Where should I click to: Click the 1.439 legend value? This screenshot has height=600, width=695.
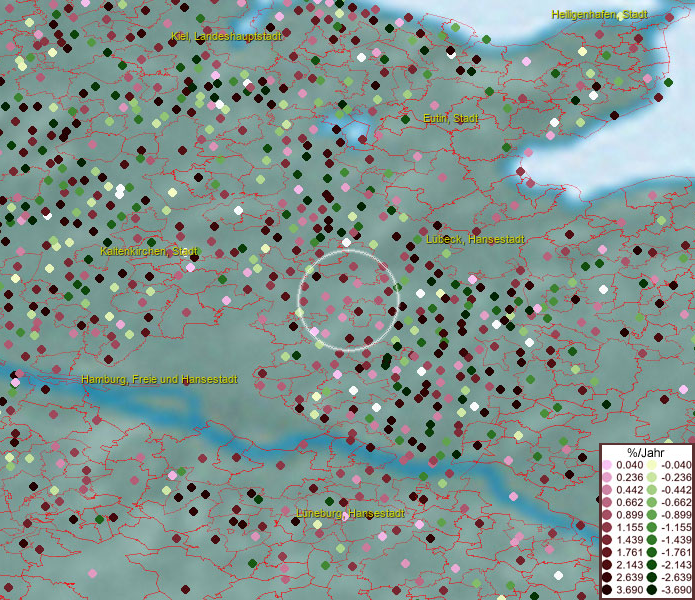point(629,540)
